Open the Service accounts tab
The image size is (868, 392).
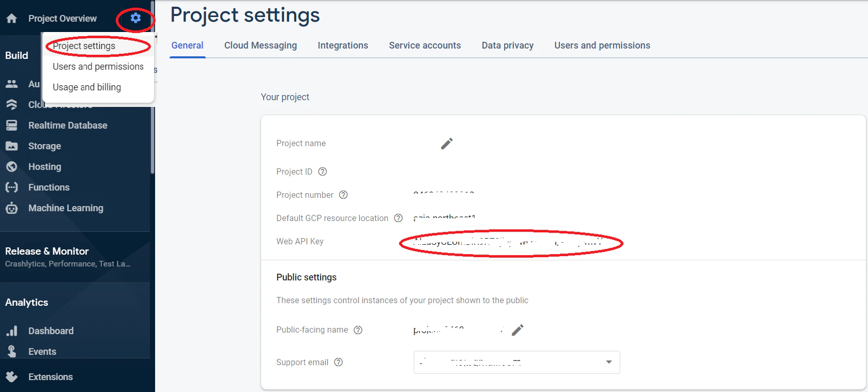(425, 45)
